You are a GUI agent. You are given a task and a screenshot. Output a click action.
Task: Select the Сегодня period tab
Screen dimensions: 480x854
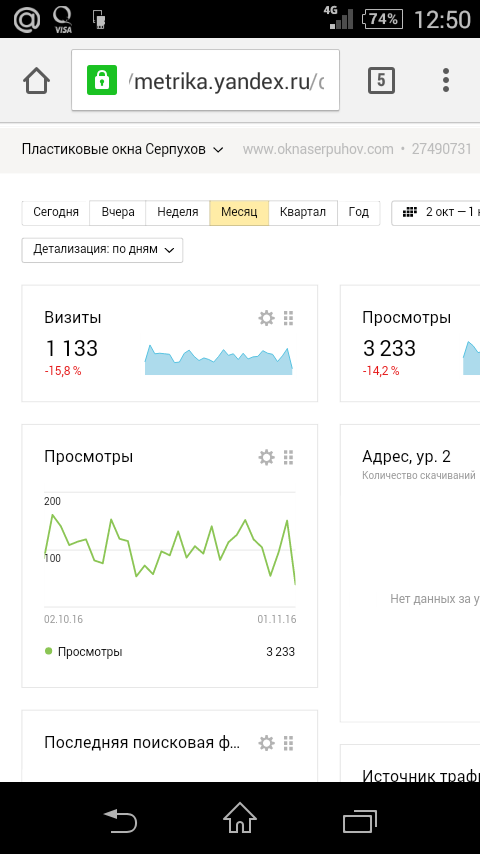(x=56, y=212)
